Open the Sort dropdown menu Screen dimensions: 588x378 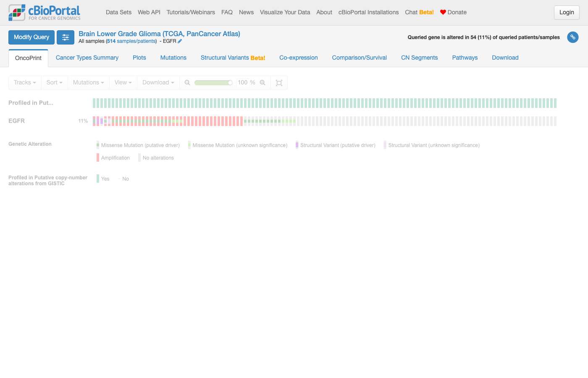pos(54,83)
